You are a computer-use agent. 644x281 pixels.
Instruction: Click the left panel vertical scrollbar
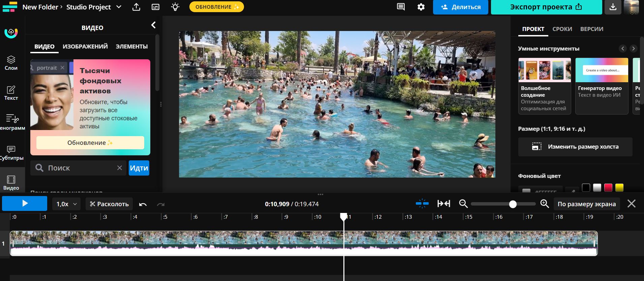click(x=157, y=63)
